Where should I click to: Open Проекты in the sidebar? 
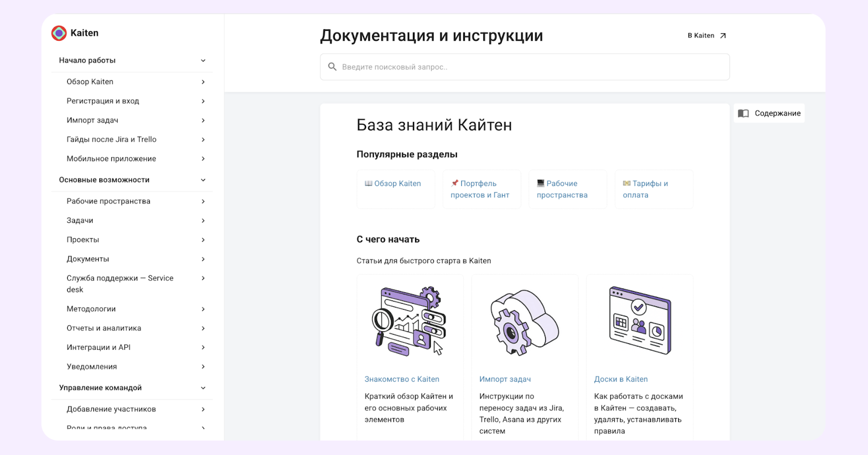(x=83, y=240)
